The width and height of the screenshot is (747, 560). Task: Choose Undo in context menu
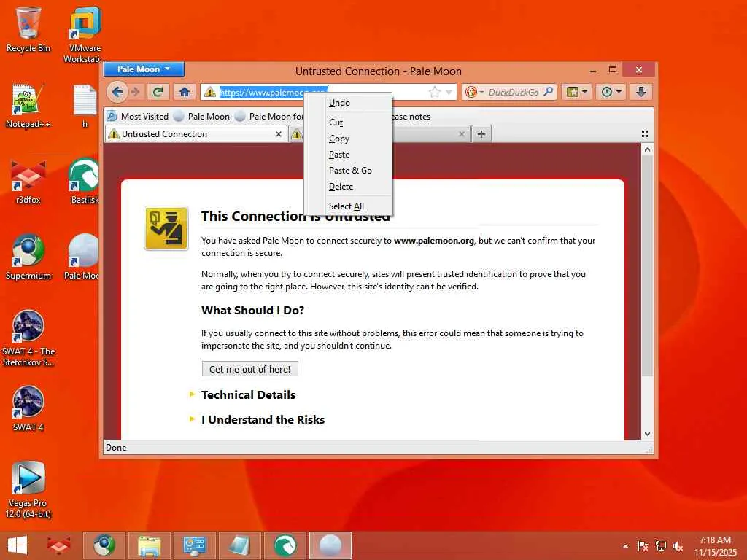348,102
